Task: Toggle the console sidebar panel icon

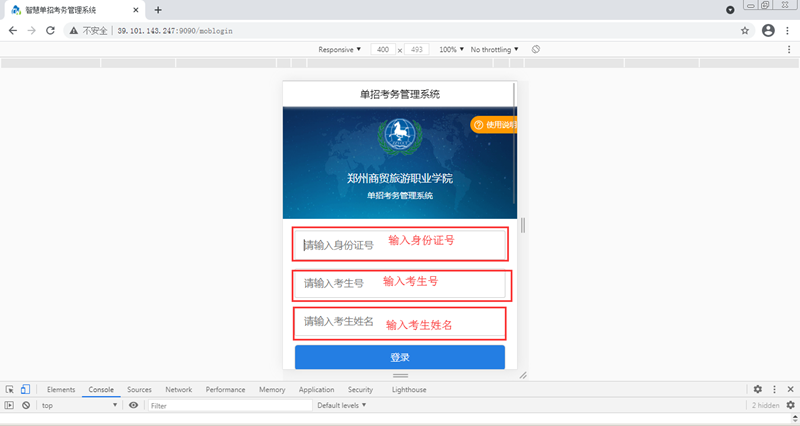Action: tap(9, 405)
